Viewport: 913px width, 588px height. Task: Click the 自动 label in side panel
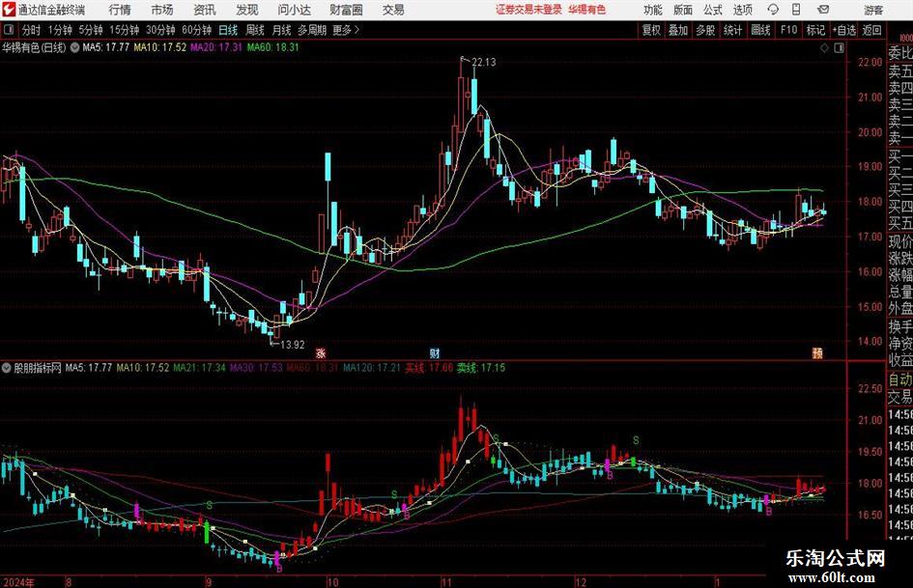900,379
